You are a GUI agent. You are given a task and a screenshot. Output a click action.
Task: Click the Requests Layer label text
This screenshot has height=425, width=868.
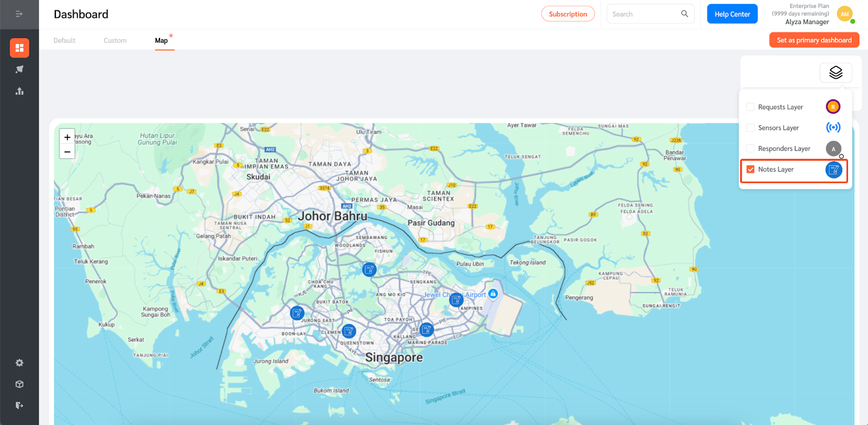pos(780,107)
